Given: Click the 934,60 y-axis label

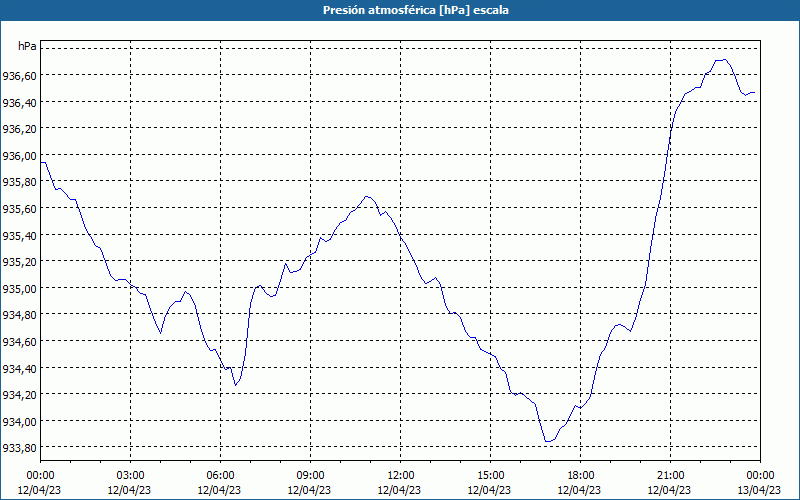Looking at the screenshot, I should click(x=19, y=342).
